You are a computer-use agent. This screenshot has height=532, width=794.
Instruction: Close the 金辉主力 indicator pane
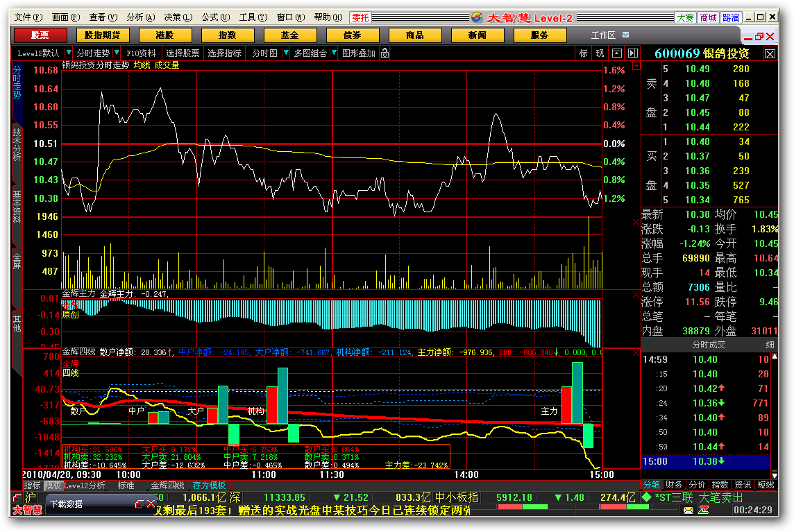tap(636, 295)
